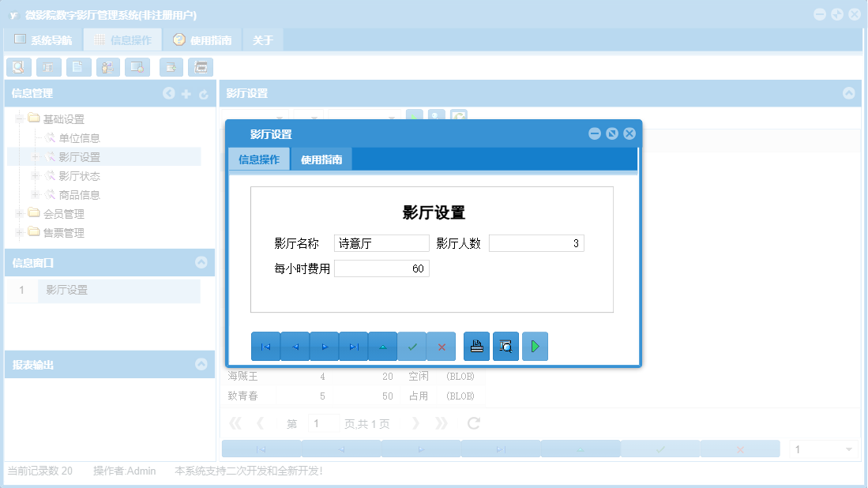This screenshot has height=488, width=868.
Task: Refresh the 信息管理 panel
Action: (203, 93)
